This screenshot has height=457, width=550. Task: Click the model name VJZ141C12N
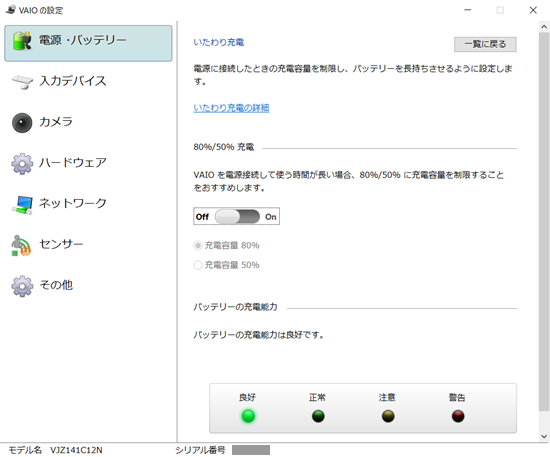pos(76,450)
